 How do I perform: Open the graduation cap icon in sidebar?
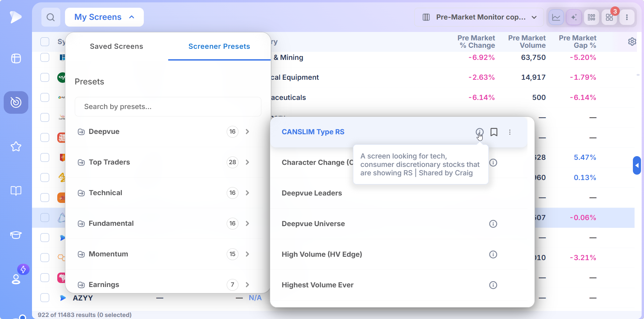16,235
